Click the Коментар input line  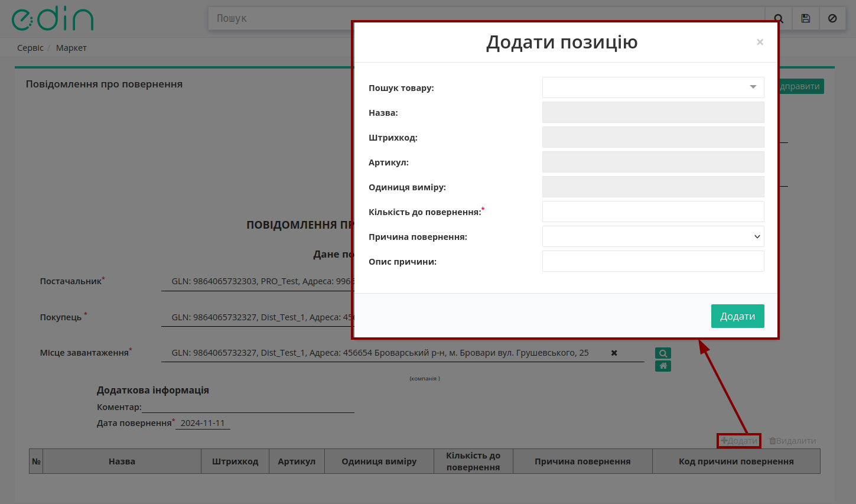coord(248,407)
